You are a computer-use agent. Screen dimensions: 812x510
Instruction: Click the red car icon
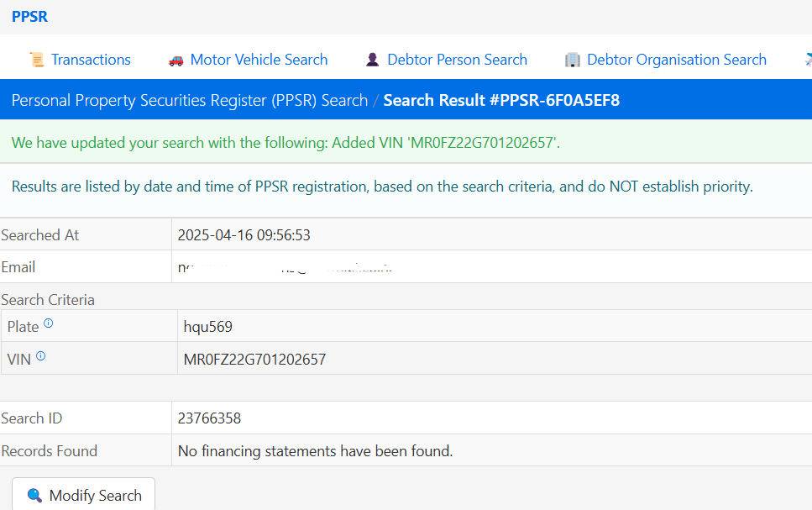point(176,60)
